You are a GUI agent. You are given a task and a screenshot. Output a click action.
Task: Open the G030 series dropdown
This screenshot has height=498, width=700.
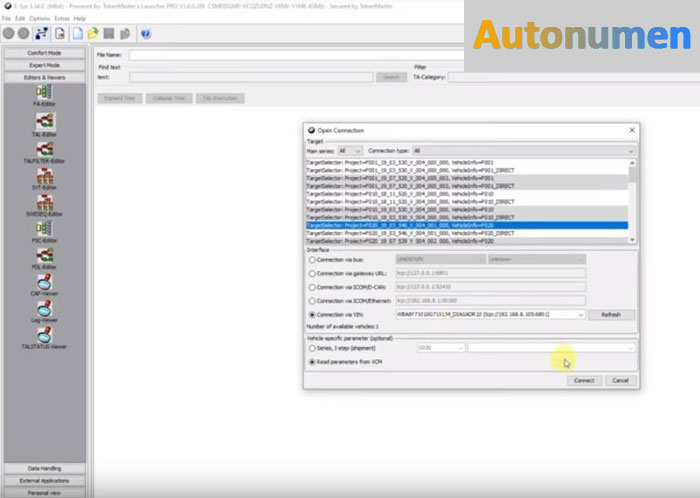(441, 348)
